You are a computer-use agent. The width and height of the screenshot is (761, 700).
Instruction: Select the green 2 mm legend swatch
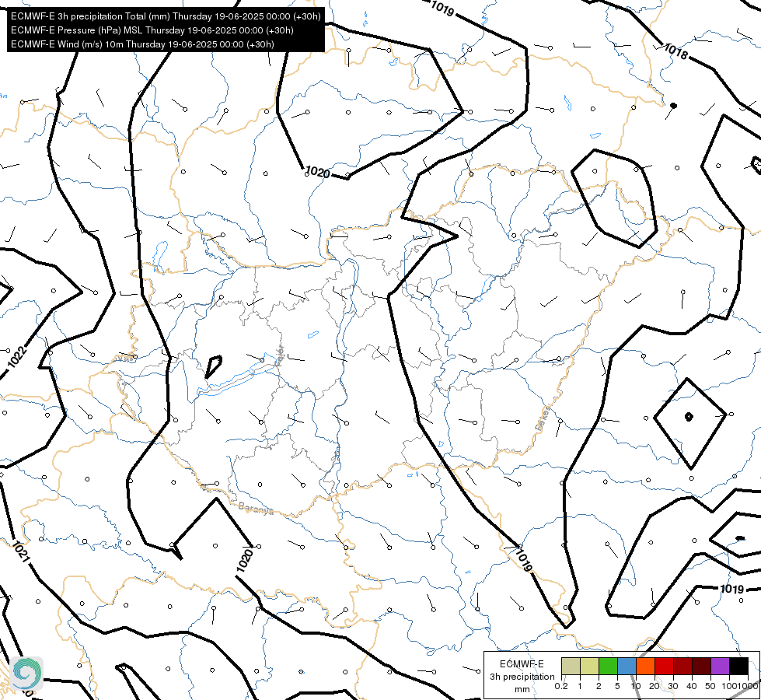coord(608,667)
